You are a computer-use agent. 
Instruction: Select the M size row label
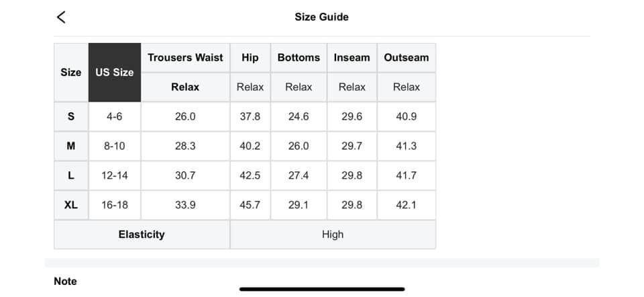(71, 146)
